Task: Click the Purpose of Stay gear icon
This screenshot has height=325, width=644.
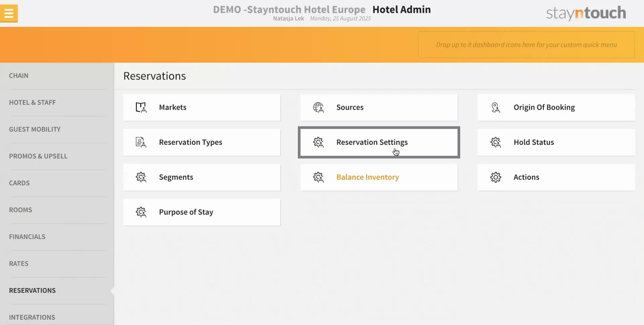Action: pyautogui.click(x=141, y=212)
